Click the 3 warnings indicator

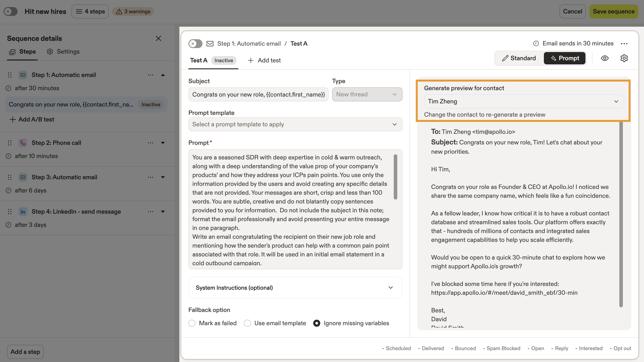point(133,11)
